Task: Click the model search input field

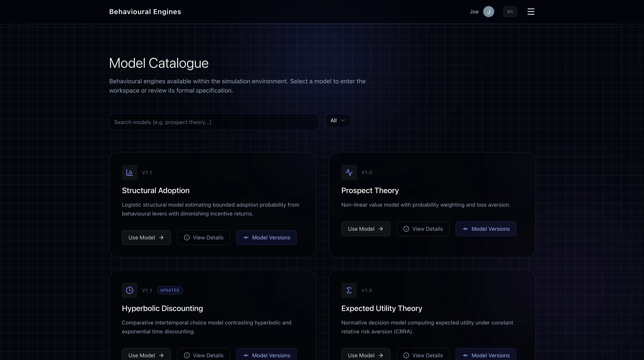Action: [x=214, y=122]
